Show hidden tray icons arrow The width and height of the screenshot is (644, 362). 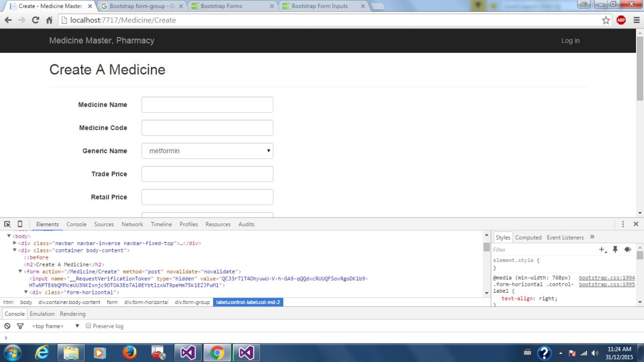pos(561,353)
